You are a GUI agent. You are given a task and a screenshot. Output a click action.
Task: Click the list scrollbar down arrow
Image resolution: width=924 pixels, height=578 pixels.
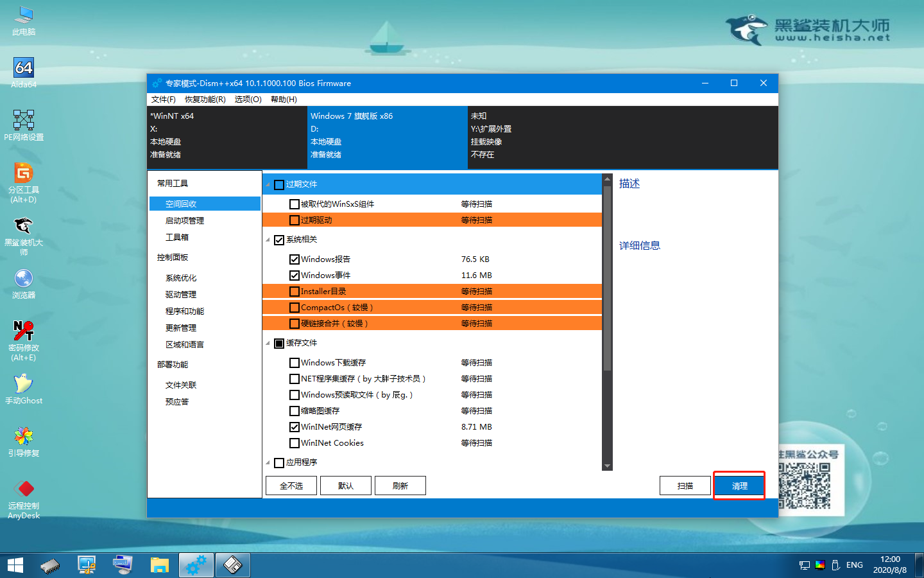click(x=607, y=466)
